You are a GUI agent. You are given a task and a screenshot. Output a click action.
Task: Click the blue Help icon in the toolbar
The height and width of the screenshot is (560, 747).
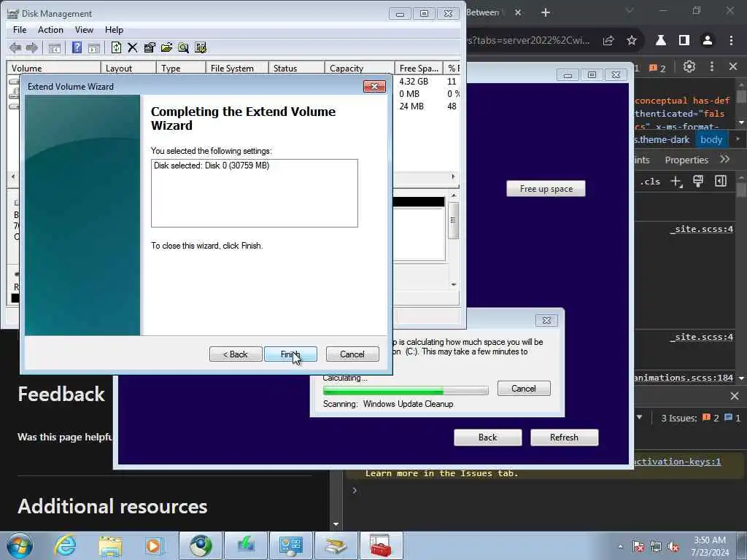[x=76, y=47]
